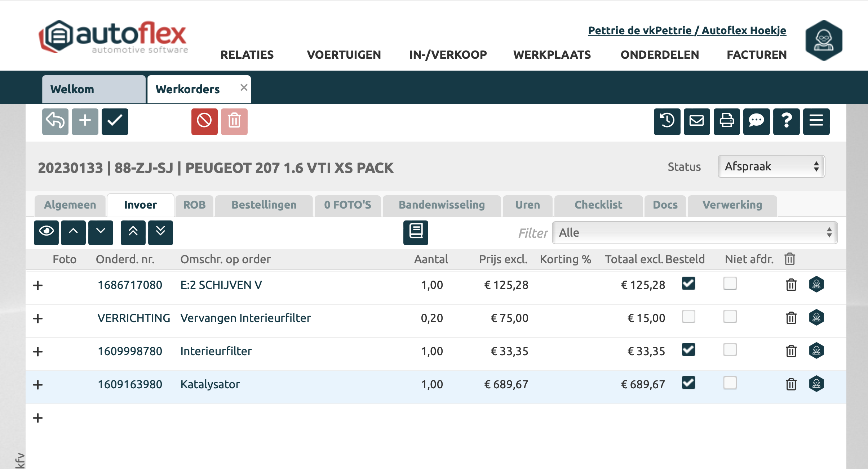The height and width of the screenshot is (469, 868).
Task: Click the history clock icon
Action: click(x=667, y=121)
